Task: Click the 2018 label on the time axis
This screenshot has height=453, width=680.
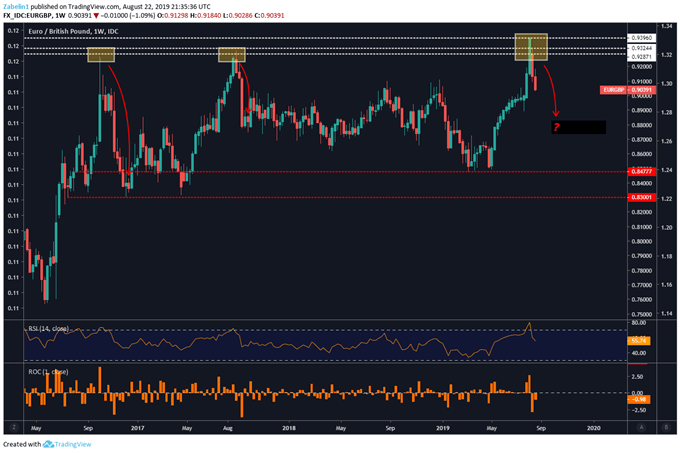Action: [288, 428]
